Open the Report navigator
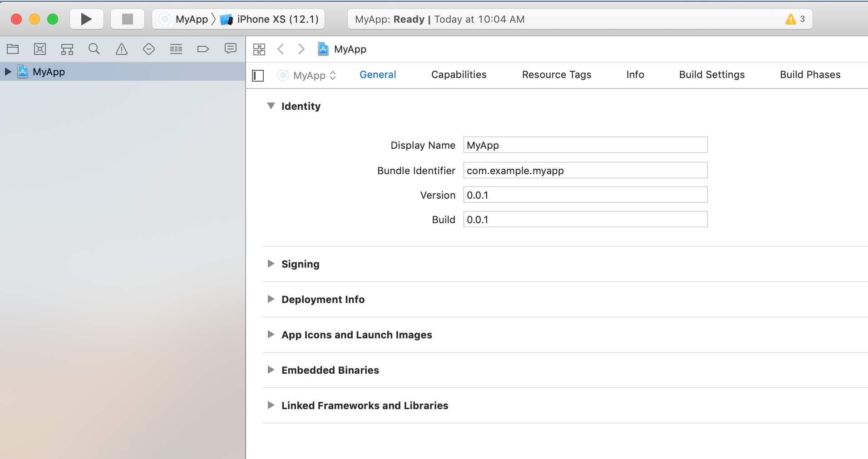Image resolution: width=868 pixels, height=459 pixels. [x=231, y=49]
